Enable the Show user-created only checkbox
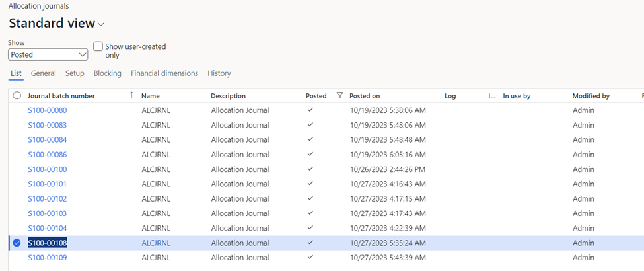The image size is (644, 271). pyautogui.click(x=98, y=46)
